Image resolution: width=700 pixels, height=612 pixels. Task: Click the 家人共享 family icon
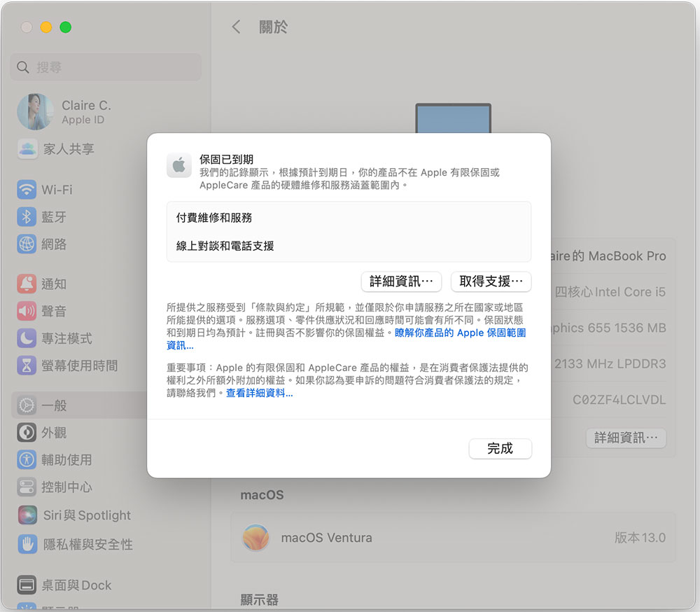(x=28, y=148)
